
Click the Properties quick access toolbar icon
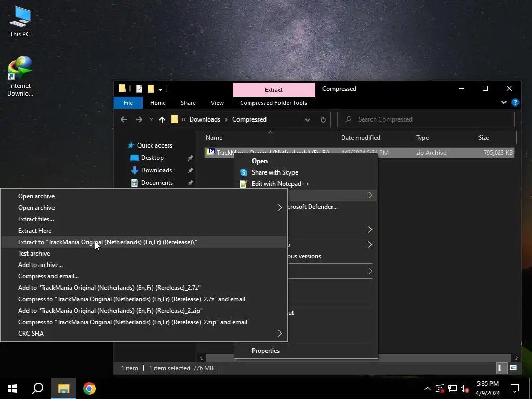point(139,89)
